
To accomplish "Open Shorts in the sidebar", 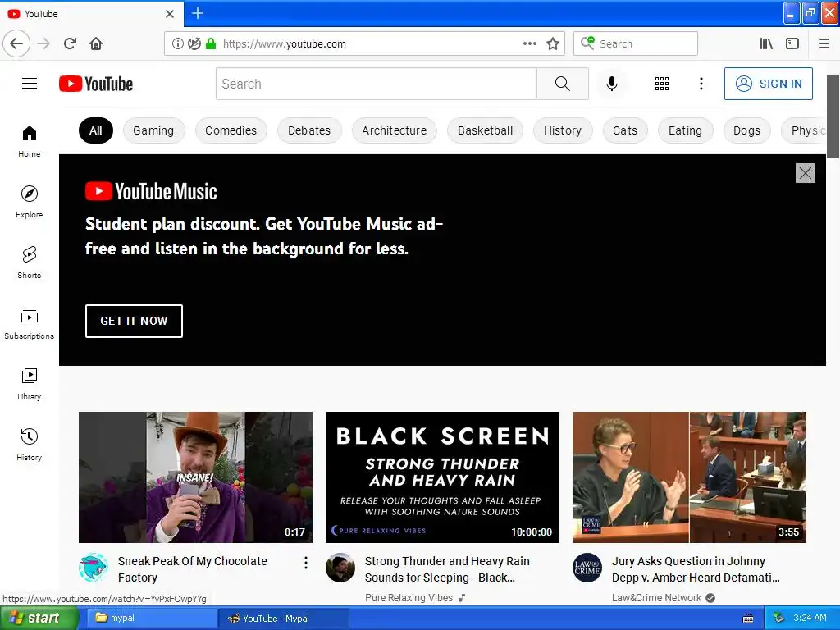I will [30, 262].
